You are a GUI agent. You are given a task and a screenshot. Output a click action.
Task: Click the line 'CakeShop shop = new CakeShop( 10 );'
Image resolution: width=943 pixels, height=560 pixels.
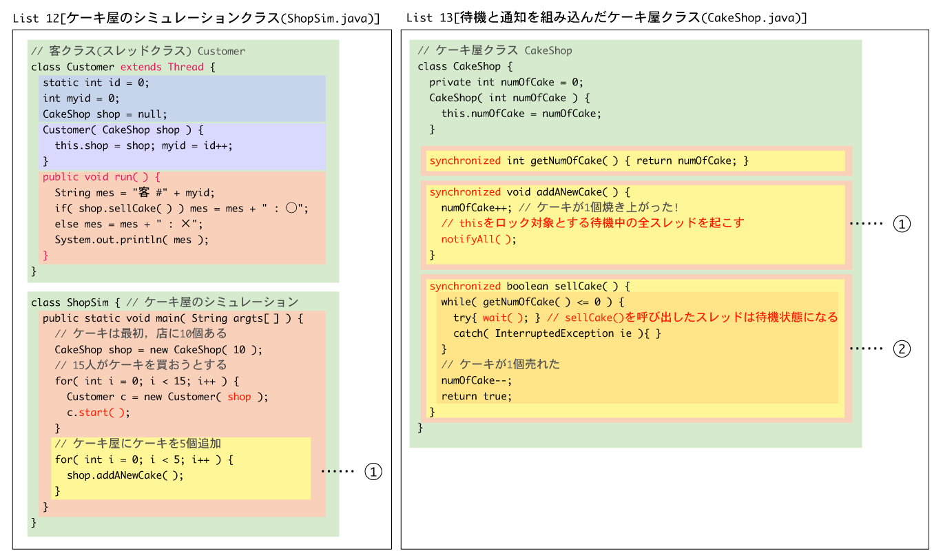click(158, 350)
